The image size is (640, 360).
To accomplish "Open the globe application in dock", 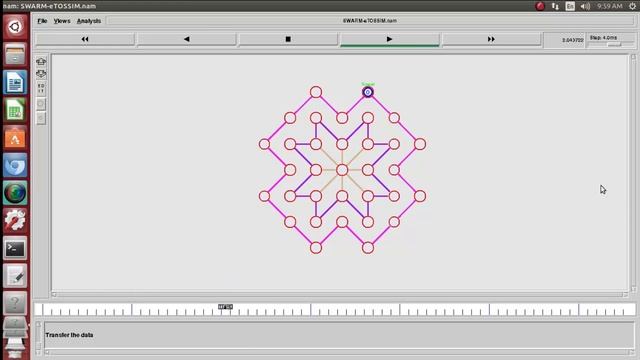I will tap(15, 193).
